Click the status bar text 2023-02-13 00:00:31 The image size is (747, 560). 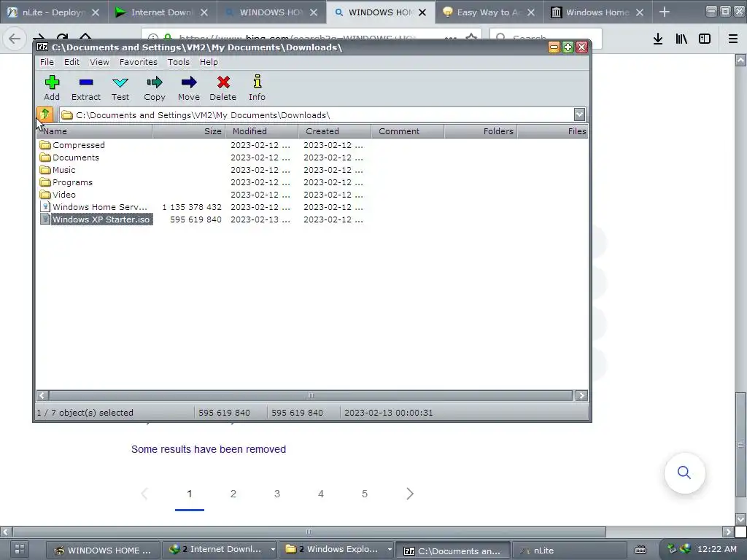(389, 413)
